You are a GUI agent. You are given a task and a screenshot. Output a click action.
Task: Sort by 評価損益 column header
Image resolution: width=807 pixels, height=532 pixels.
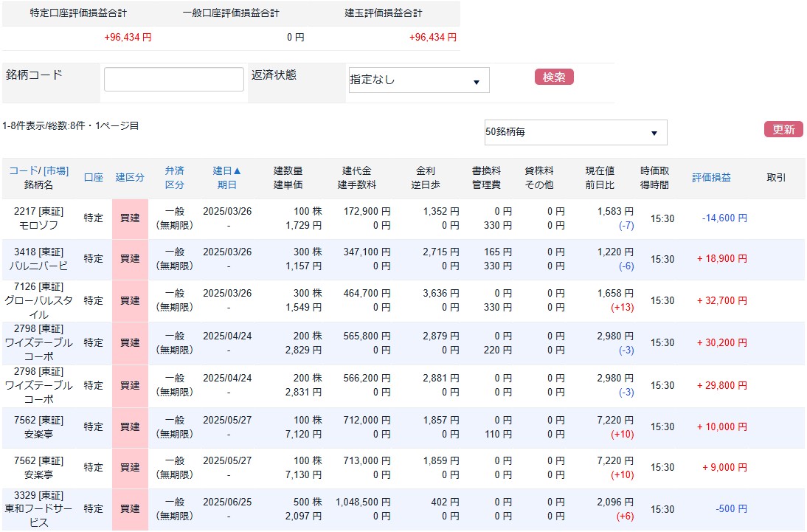711,178
